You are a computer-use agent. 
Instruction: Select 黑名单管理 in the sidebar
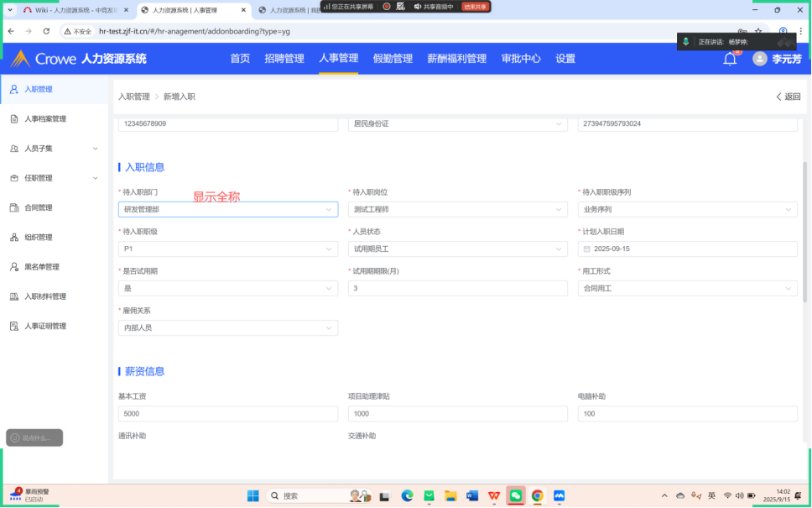41,267
